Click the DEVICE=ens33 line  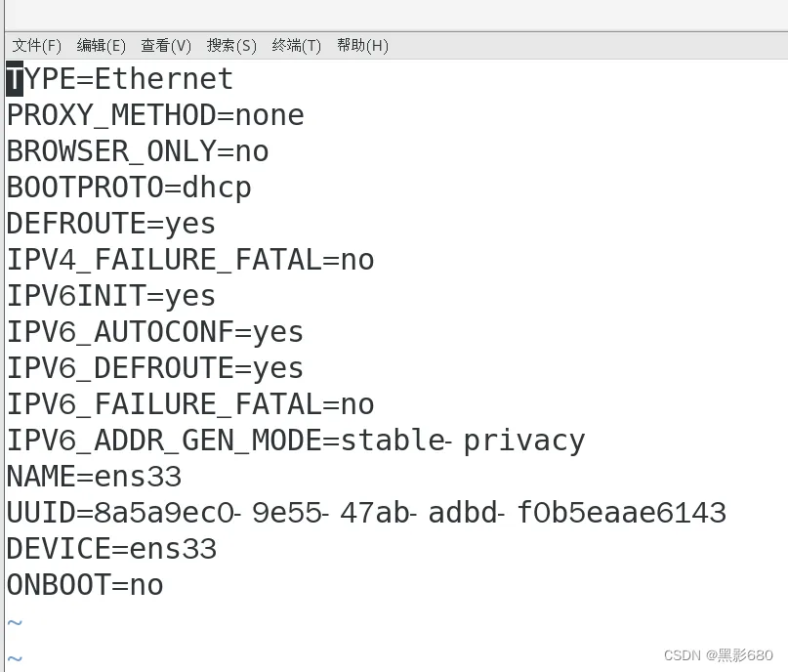111,549
